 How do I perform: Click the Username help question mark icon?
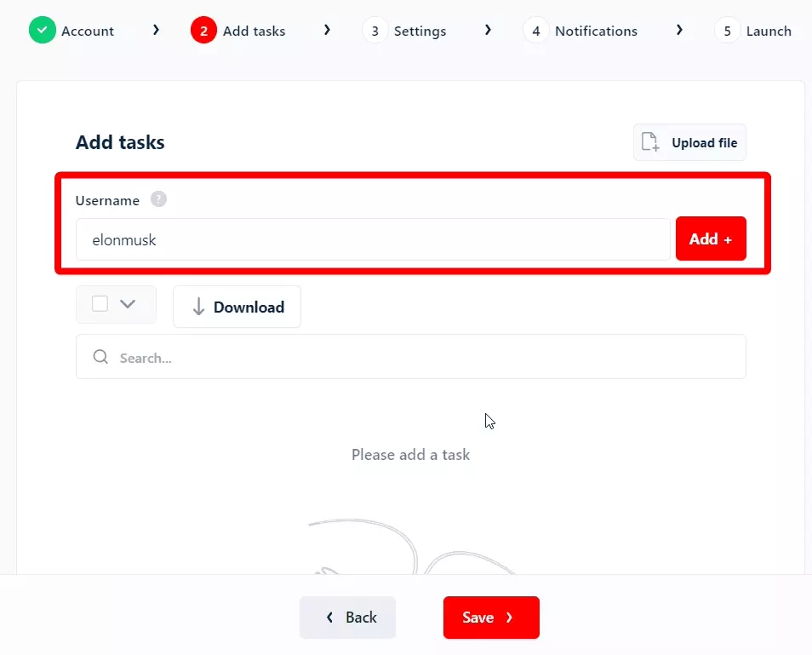pos(158,199)
